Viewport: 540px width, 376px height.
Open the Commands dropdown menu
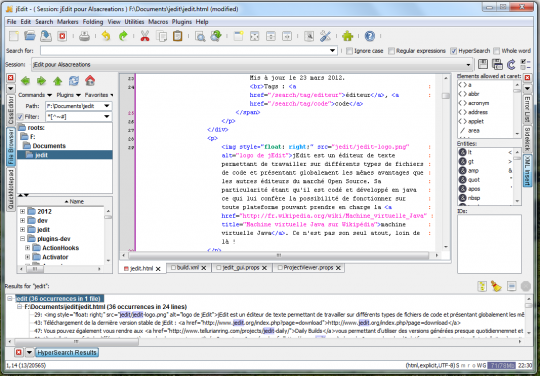(x=35, y=95)
